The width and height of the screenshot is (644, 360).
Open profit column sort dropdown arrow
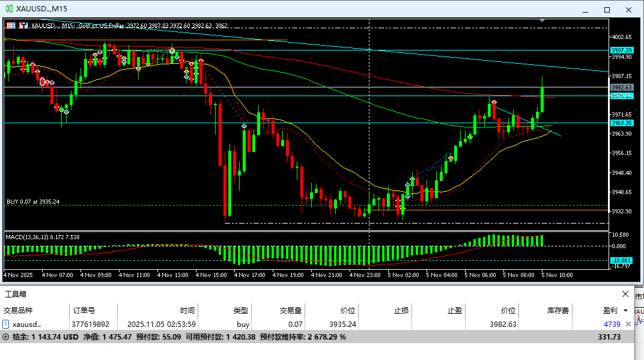click(x=625, y=311)
